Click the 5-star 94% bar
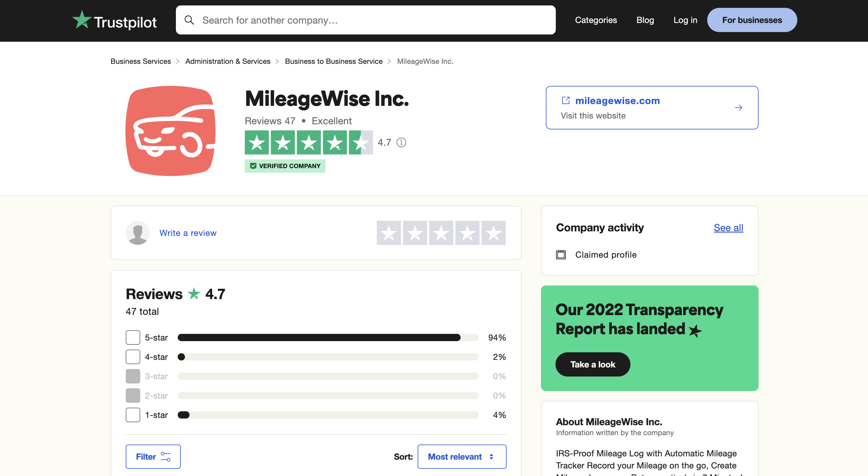Screen dimensions: 868x476 pos(328,337)
